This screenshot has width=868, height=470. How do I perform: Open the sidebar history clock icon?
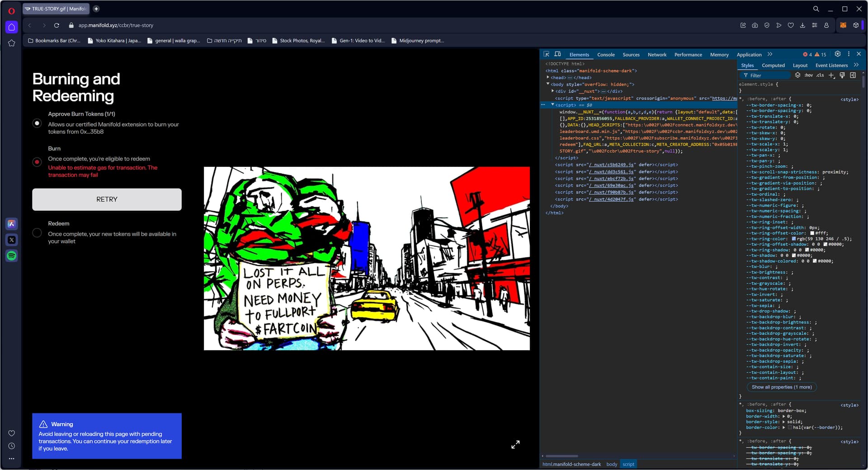coord(12,446)
